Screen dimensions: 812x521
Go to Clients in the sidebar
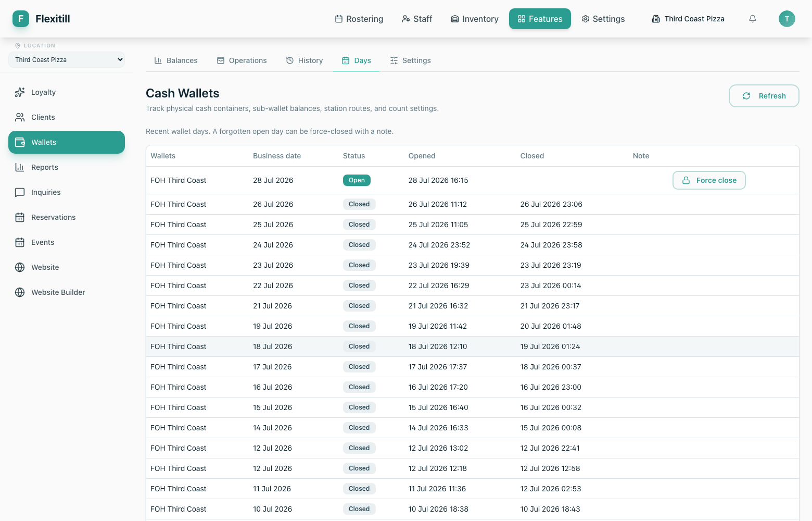67,117
